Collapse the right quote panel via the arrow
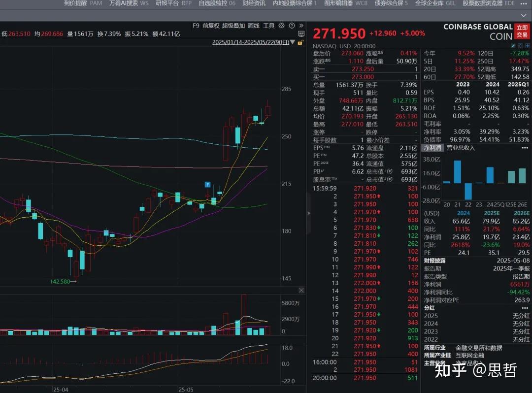Screen dimensions: 532x393 (309, 213)
